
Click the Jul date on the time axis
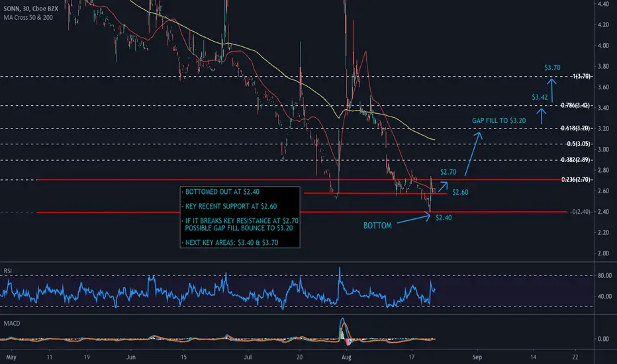point(248,357)
